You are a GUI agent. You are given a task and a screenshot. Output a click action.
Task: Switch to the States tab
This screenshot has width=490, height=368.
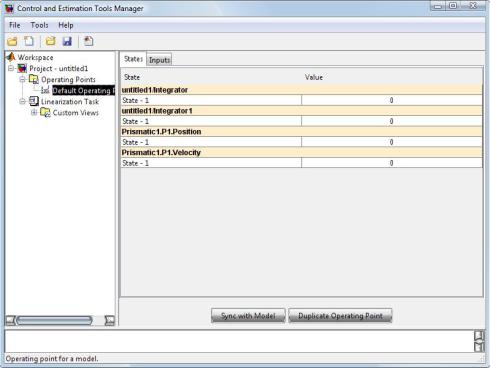point(133,59)
